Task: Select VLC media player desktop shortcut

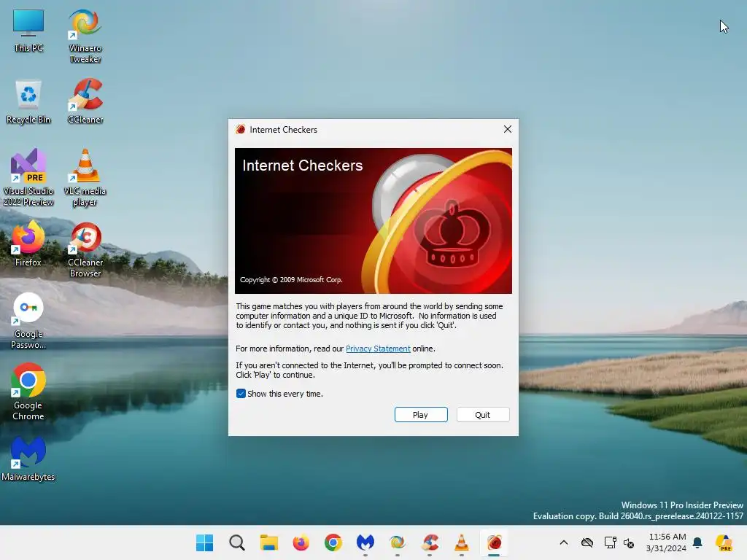Action: click(85, 178)
